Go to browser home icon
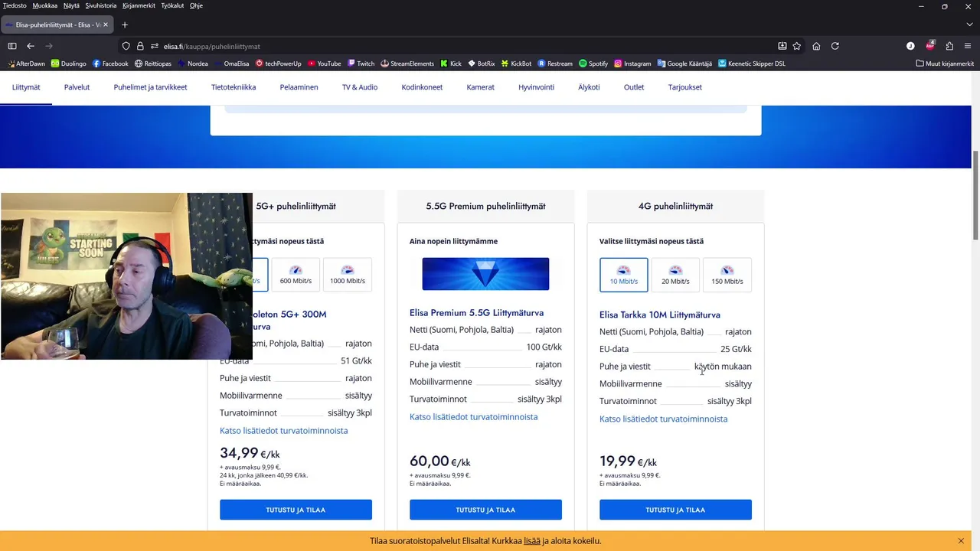Viewport: 980px width, 551px height. point(816,46)
